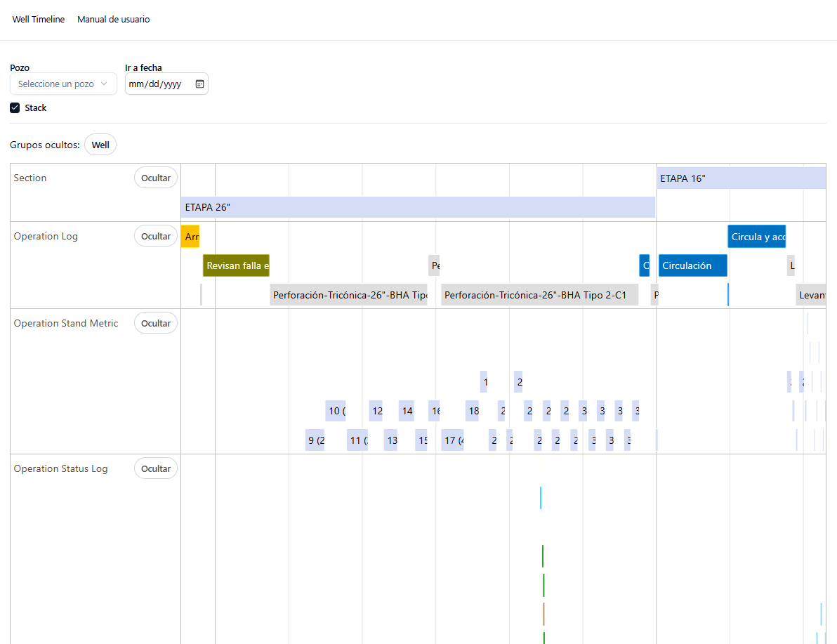Hide the Operation Log group
Screen dimensions: 837x644
pos(156,236)
